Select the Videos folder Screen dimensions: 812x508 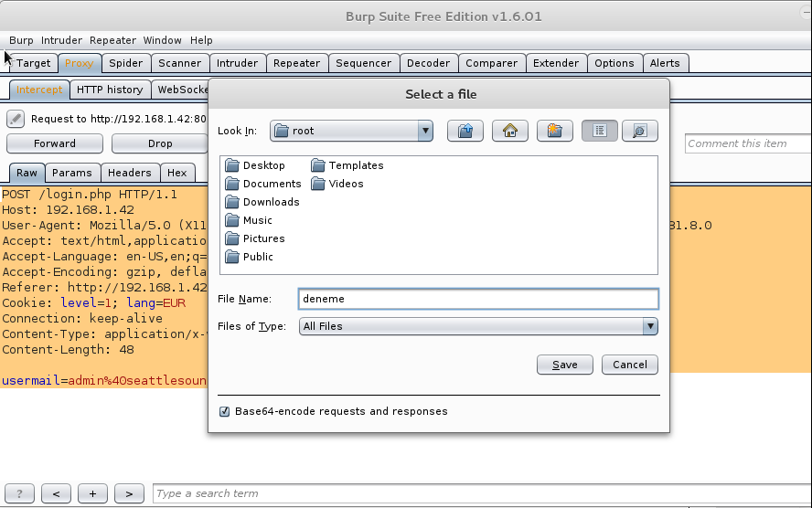[346, 184]
